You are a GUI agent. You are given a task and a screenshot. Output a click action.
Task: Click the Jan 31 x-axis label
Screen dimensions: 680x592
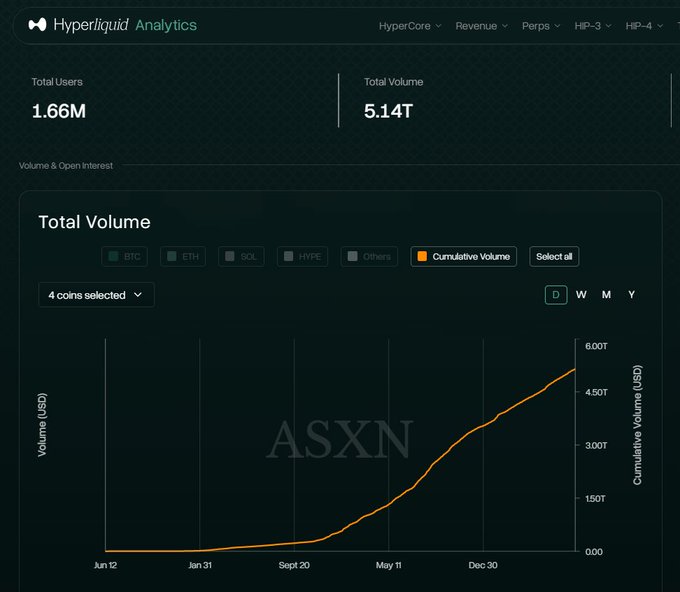200,565
